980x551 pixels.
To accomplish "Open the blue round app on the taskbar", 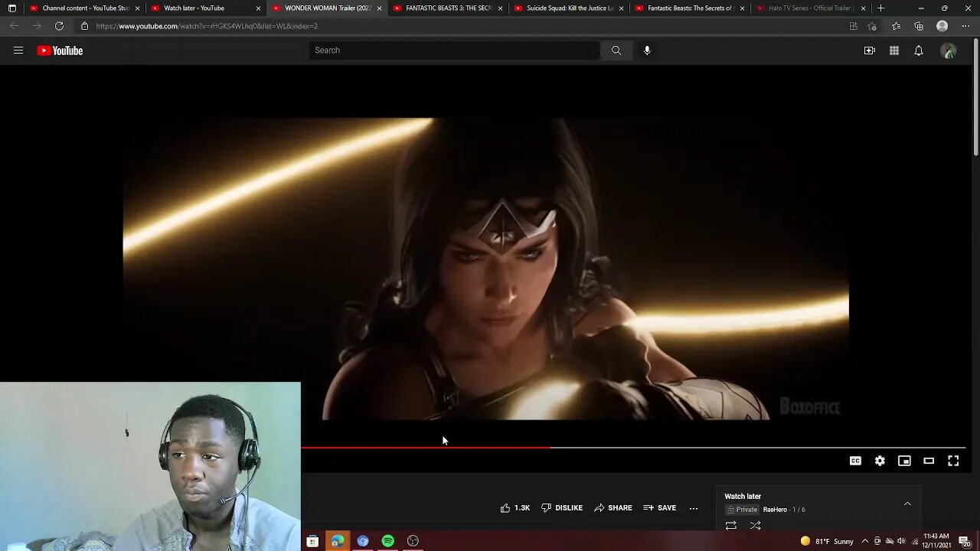I will pos(363,541).
